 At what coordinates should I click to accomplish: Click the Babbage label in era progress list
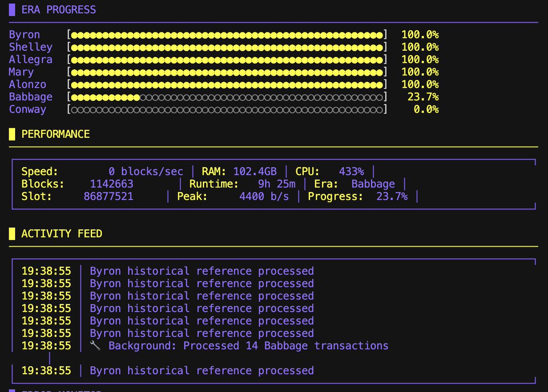tap(31, 97)
